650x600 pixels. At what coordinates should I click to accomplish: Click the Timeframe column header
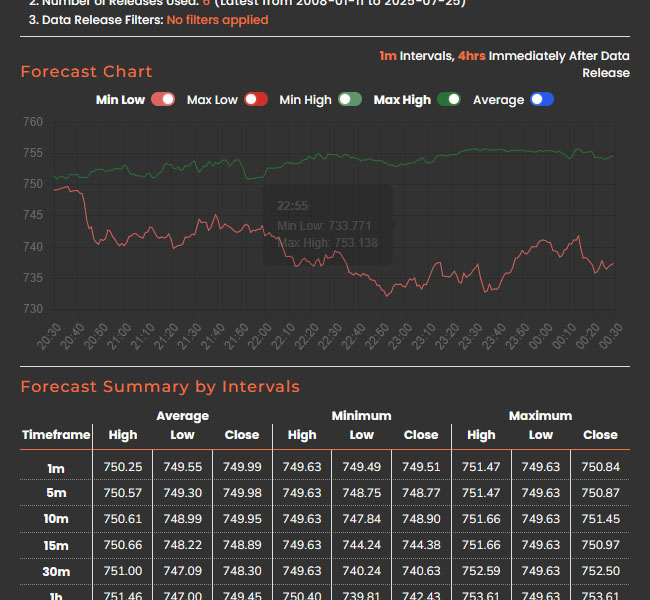(x=56, y=435)
